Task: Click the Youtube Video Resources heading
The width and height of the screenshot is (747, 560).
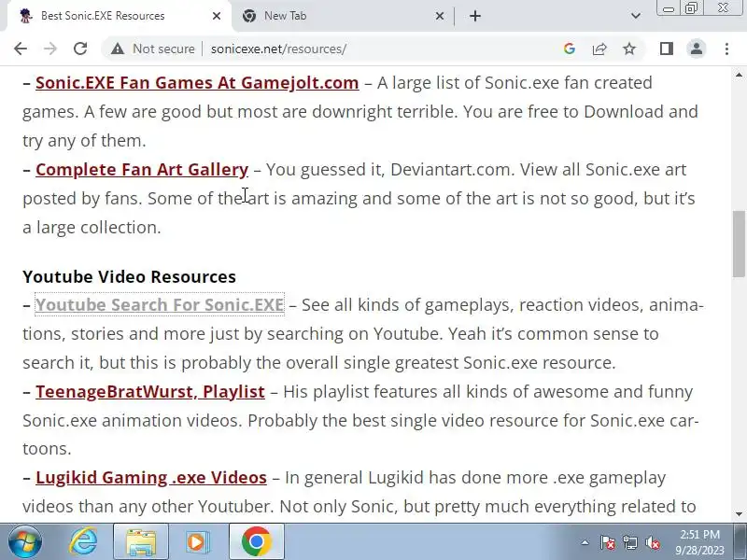Action: [x=129, y=276]
